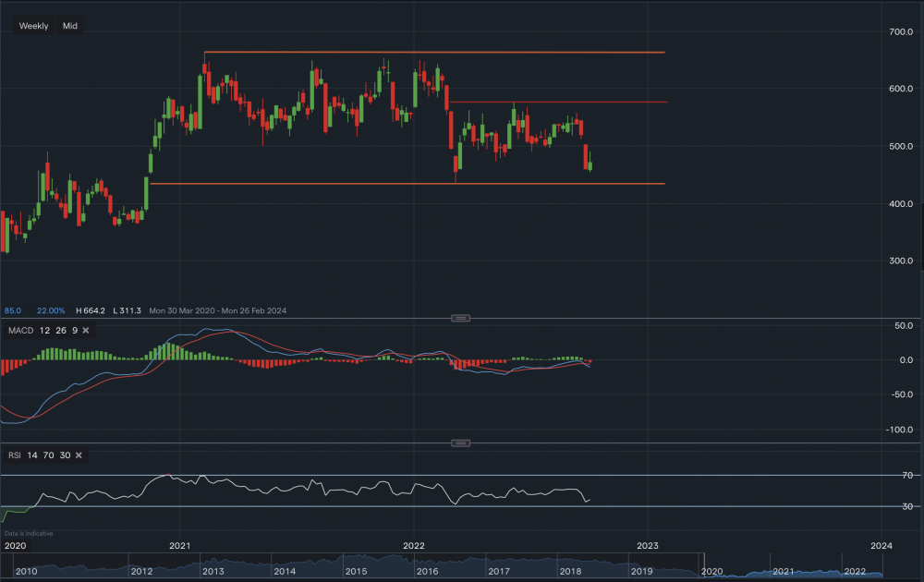Click 2010 at the navigator's left edge
Viewport: 924px width, 582px height.
pyautogui.click(x=26, y=572)
